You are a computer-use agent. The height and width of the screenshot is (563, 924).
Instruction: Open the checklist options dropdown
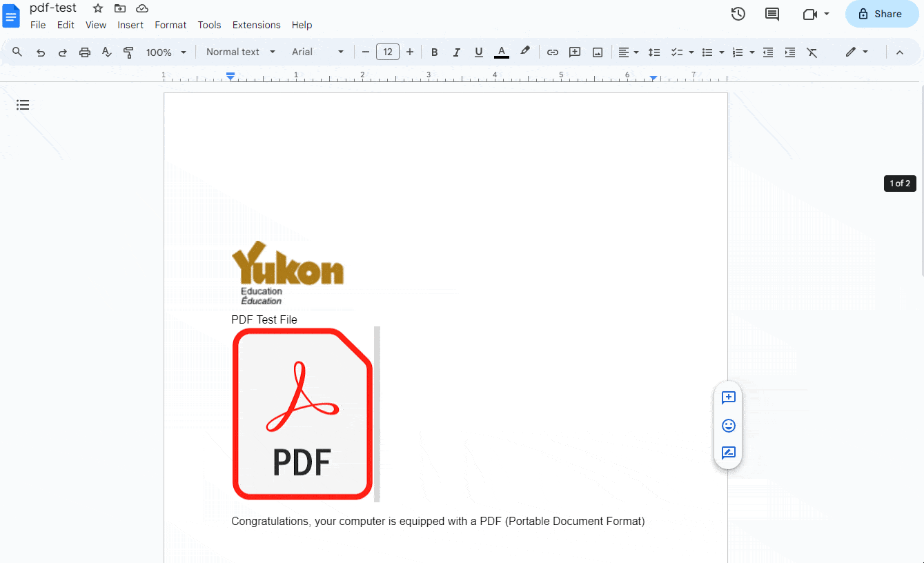(691, 52)
